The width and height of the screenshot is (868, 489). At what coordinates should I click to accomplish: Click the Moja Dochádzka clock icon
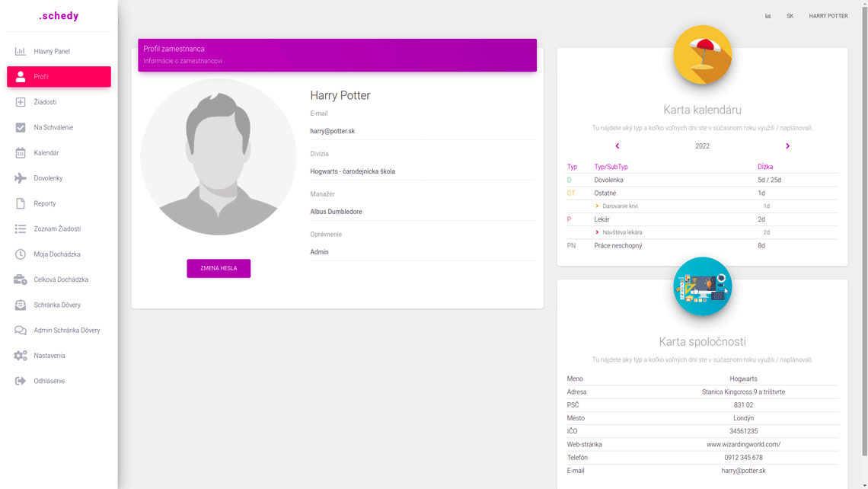(21, 254)
